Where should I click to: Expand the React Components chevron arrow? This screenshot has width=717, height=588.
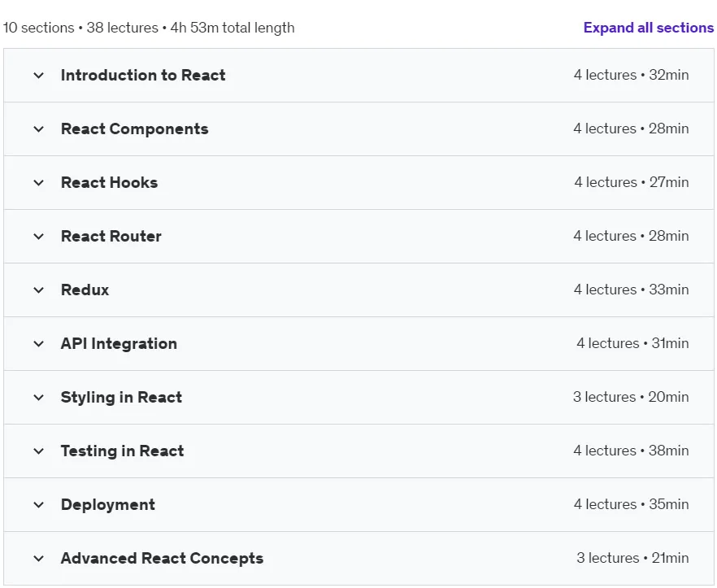(x=39, y=129)
